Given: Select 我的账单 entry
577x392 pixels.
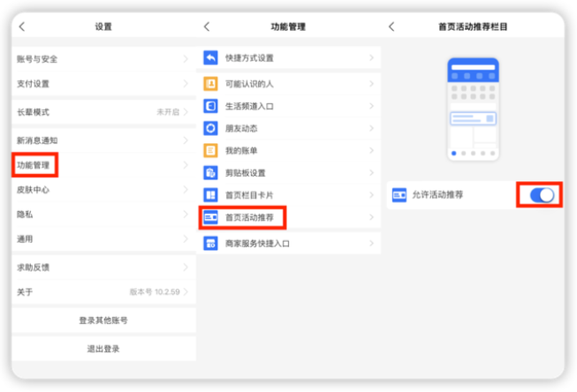Looking at the screenshot, I should click(x=289, y=150).
